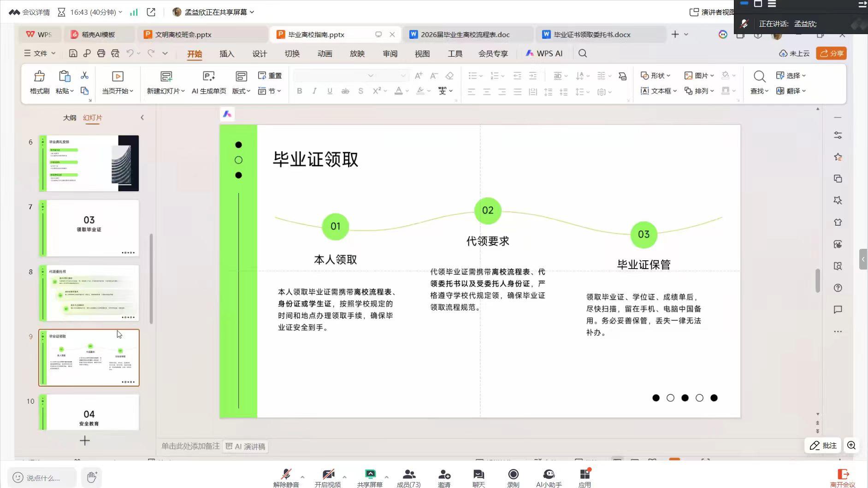Click the Find (查找) magnifier icon
The image size is (868, 488).
759,76
